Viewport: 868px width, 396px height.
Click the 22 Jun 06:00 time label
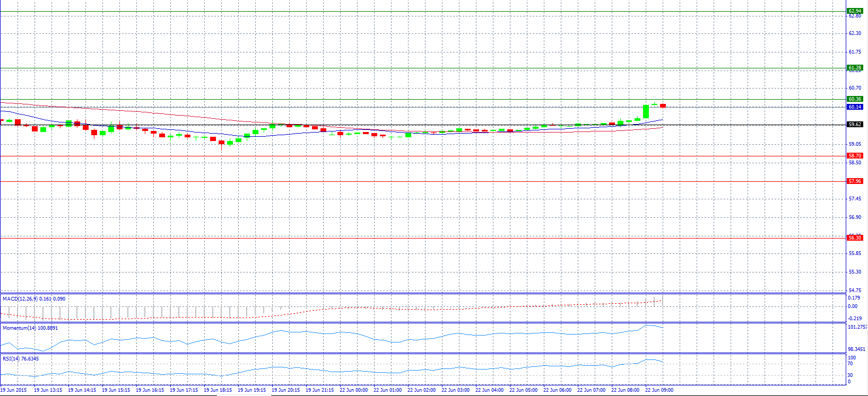(557, 390)
